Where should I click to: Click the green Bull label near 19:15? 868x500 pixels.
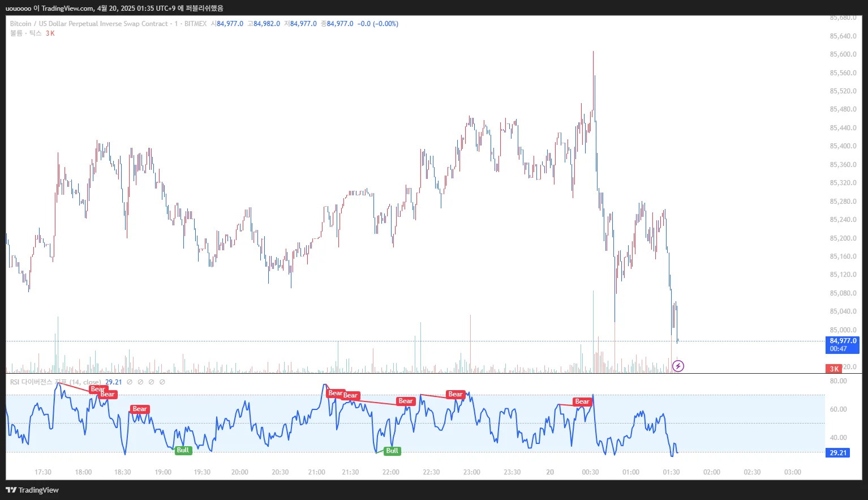tap(183, 450)
